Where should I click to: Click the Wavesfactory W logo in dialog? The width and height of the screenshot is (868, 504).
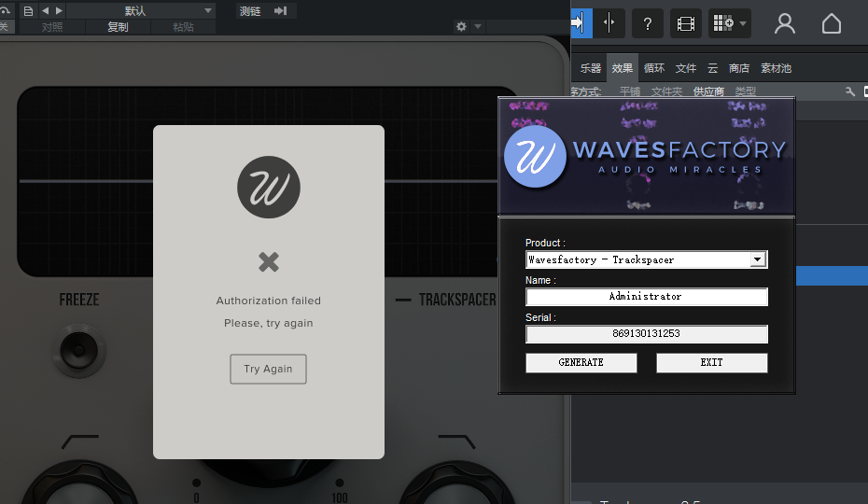tap(269, 188)
